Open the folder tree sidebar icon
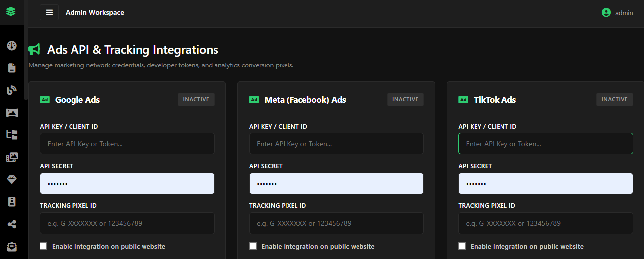 [x=12, y=134]
